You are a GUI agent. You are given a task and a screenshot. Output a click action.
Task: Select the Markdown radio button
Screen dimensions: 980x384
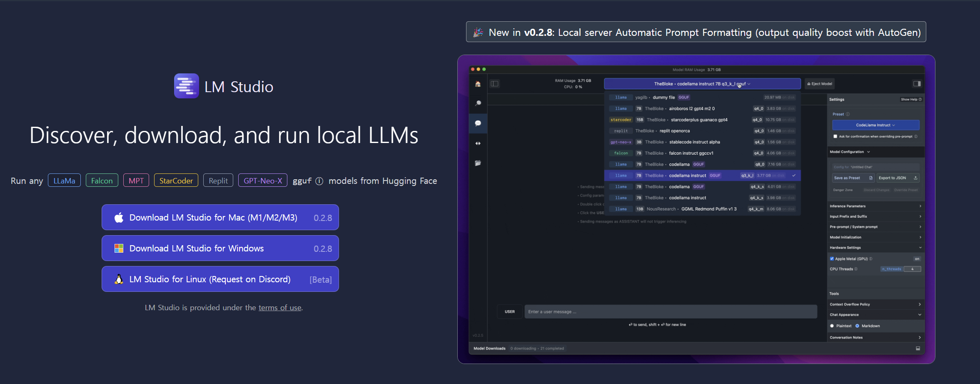(x=857, y=326)
